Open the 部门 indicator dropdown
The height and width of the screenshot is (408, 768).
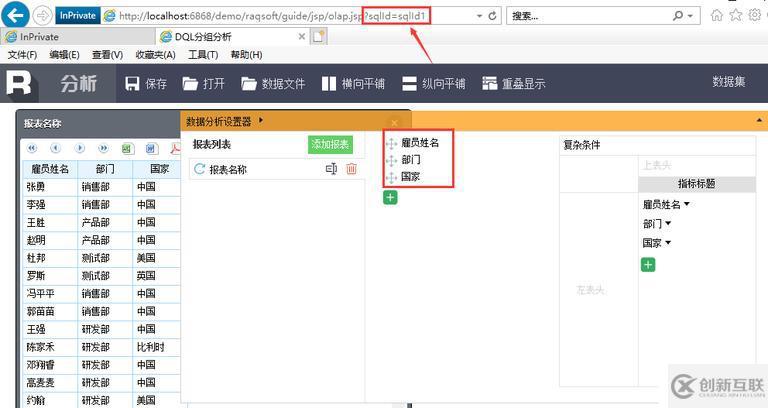(668, 223)
